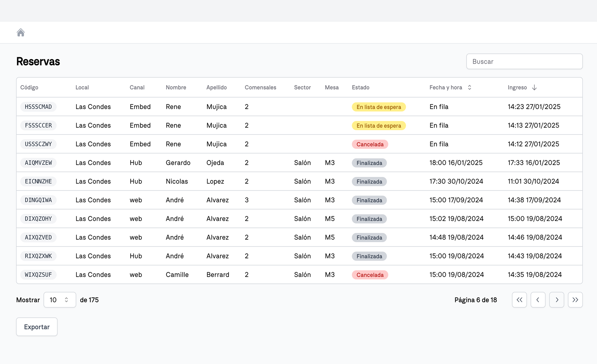The width and height of the screenshot is (597, 364).
Task: Go to the previous page arrow
Action: (x=538, y=300)
